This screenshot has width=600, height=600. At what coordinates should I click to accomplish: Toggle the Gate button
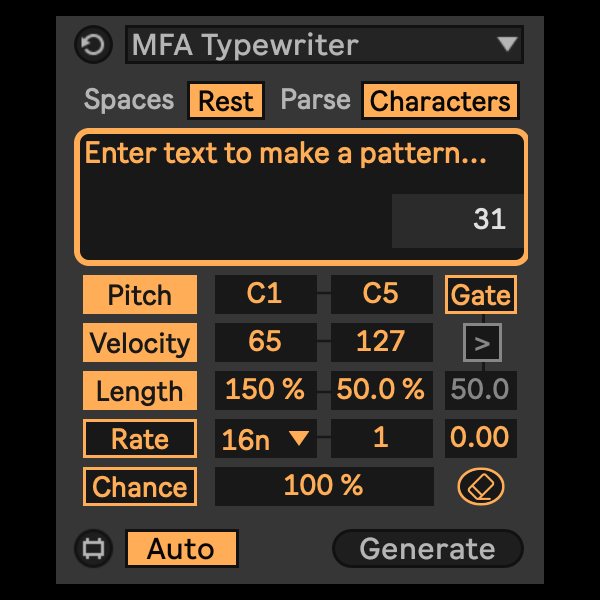click(481, 295)
